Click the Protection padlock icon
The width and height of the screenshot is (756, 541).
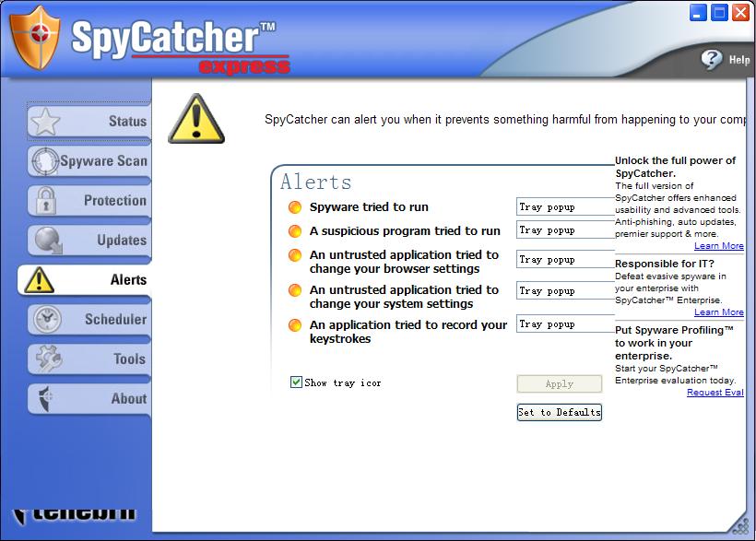point(45,201)
